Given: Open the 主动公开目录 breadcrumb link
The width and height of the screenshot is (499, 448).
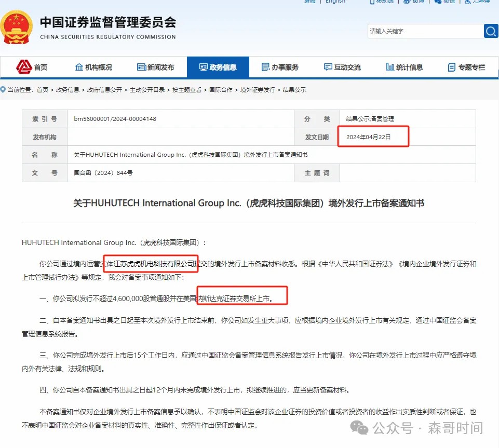Looking at the screenshot, I should coord(147,90).
